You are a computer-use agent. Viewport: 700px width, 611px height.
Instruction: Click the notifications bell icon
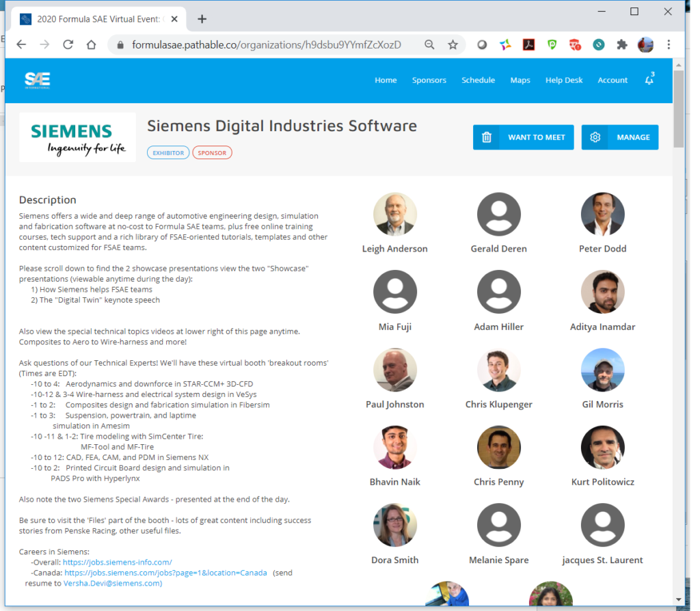(649, 79)
